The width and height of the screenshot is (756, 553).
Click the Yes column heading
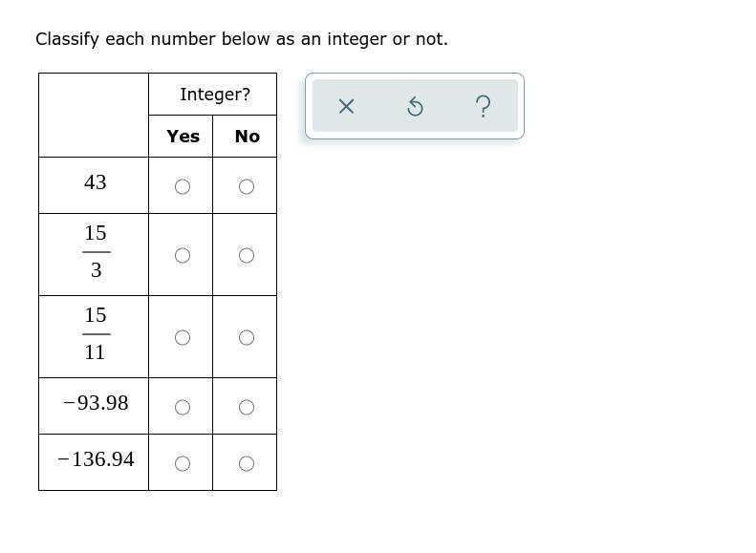[x=183, y=137]
